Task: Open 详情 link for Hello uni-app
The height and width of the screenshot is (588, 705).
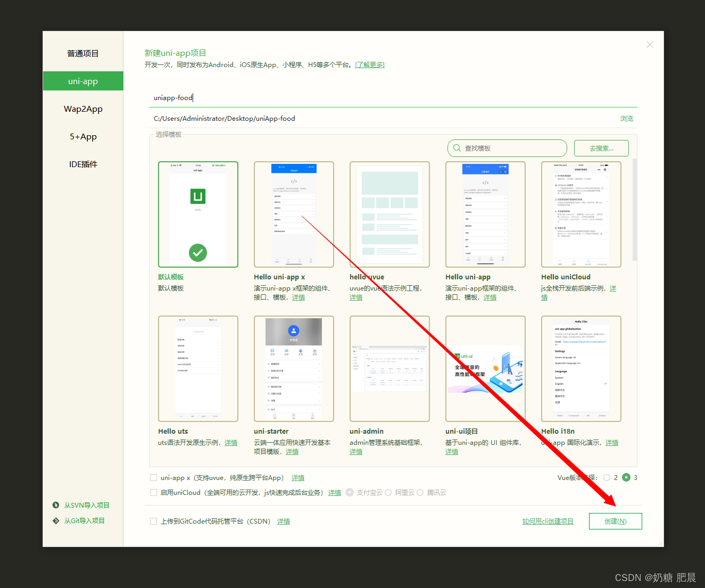Action: [490, 297]
